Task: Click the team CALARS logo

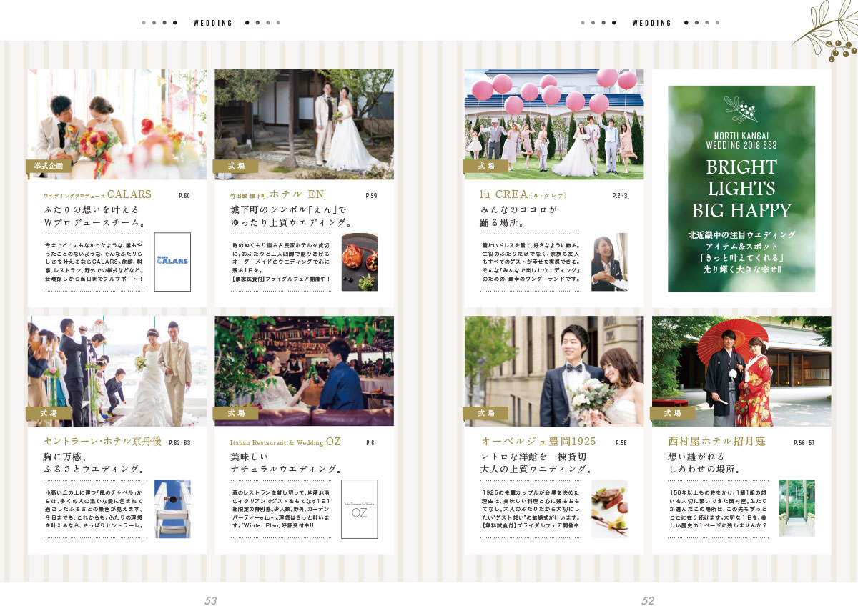Action: (172, 262)
